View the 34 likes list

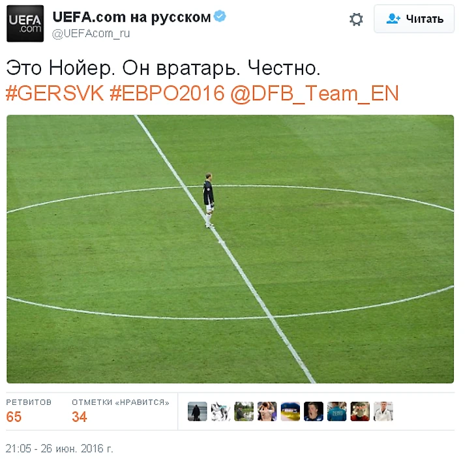tap(120, 411)
